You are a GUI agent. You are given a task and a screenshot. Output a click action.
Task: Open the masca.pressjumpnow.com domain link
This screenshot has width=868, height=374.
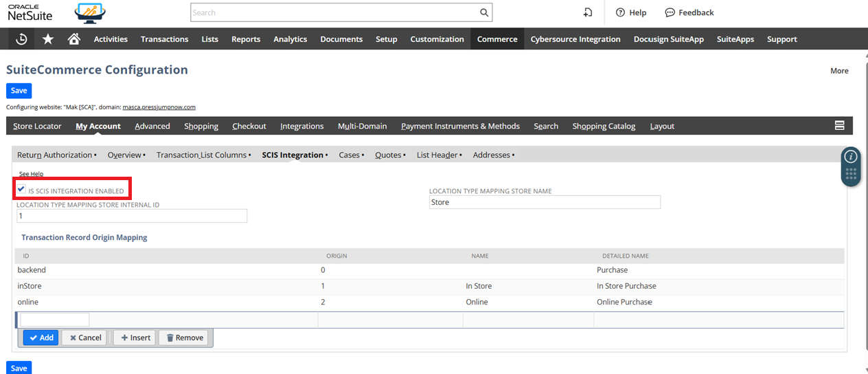159,107
